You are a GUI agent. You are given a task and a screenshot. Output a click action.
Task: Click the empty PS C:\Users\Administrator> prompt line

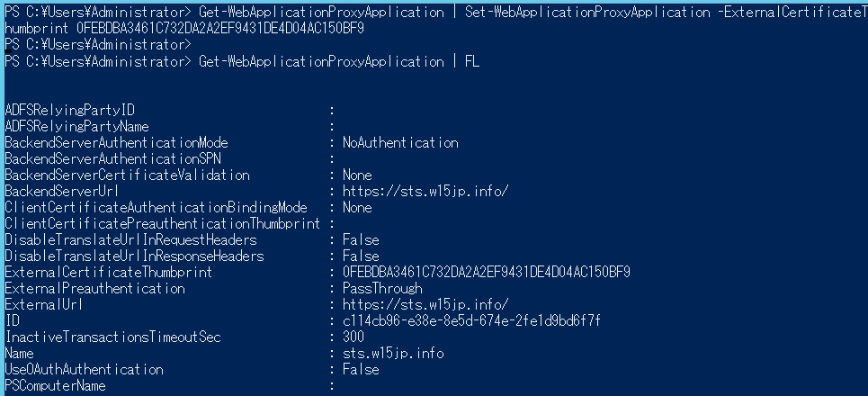click(97, 44)
